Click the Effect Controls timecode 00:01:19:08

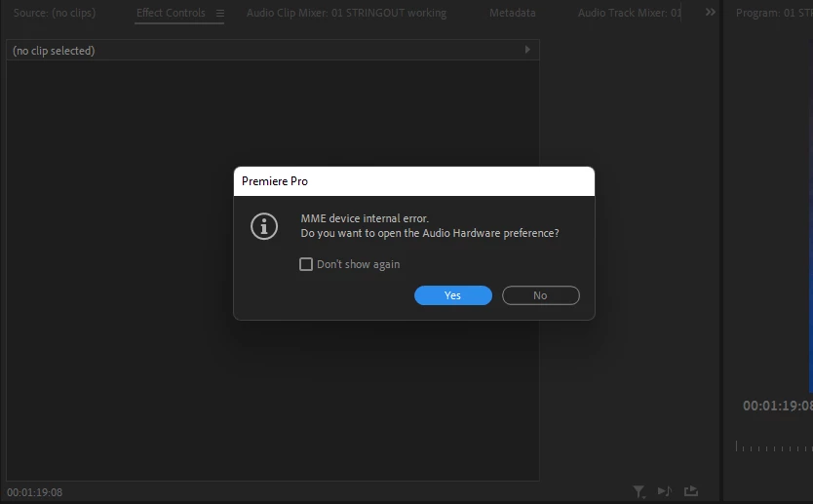pyautogui.click(x=35, y=492)
